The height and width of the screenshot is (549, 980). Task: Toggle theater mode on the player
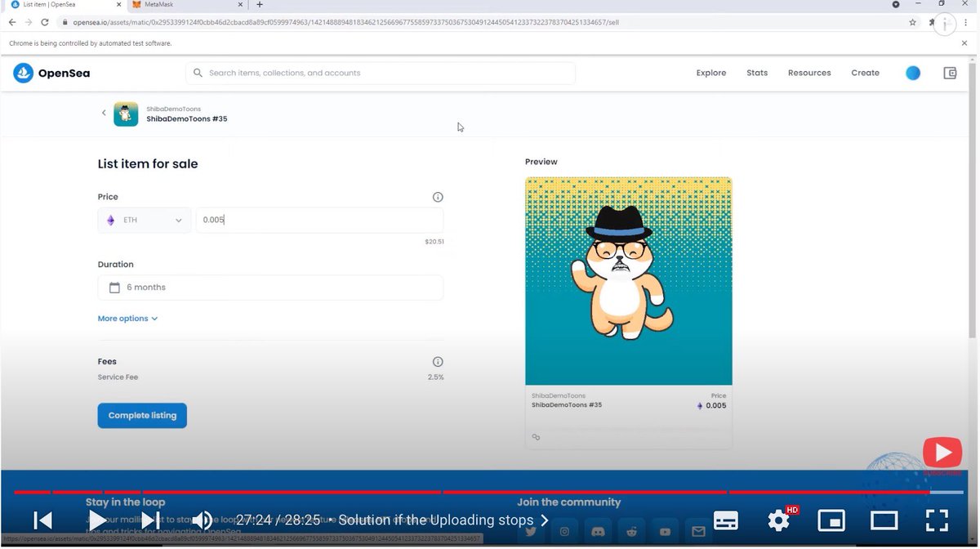(884, 520)
